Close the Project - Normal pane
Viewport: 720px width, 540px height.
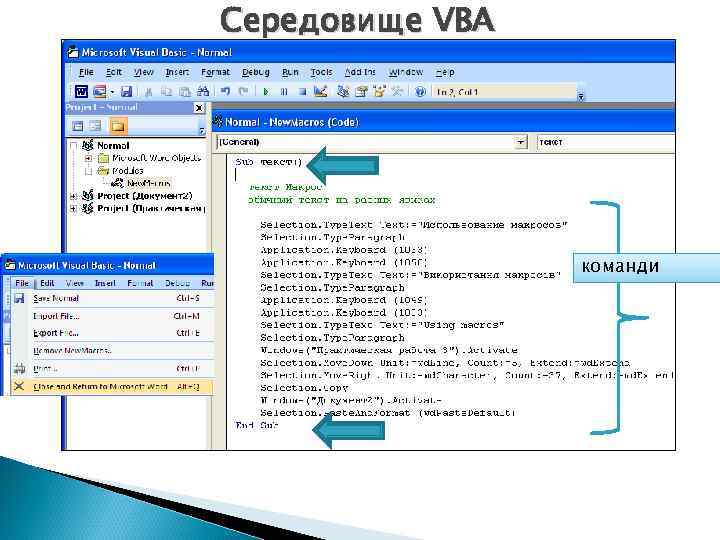click(199, 108)
